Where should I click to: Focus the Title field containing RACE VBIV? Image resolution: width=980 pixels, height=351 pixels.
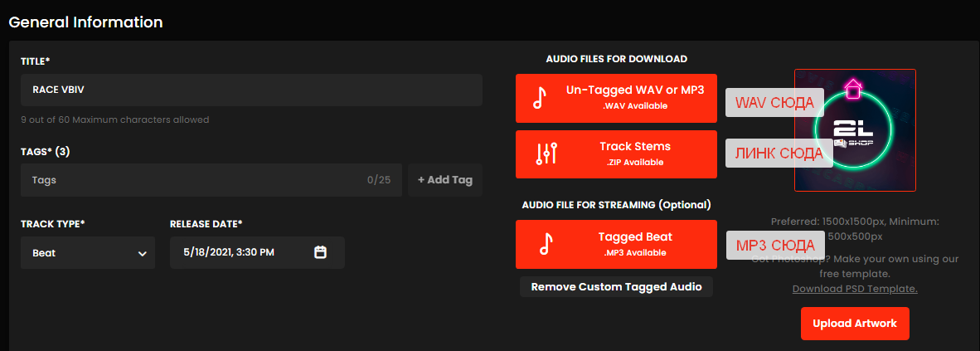pos(251,90)
